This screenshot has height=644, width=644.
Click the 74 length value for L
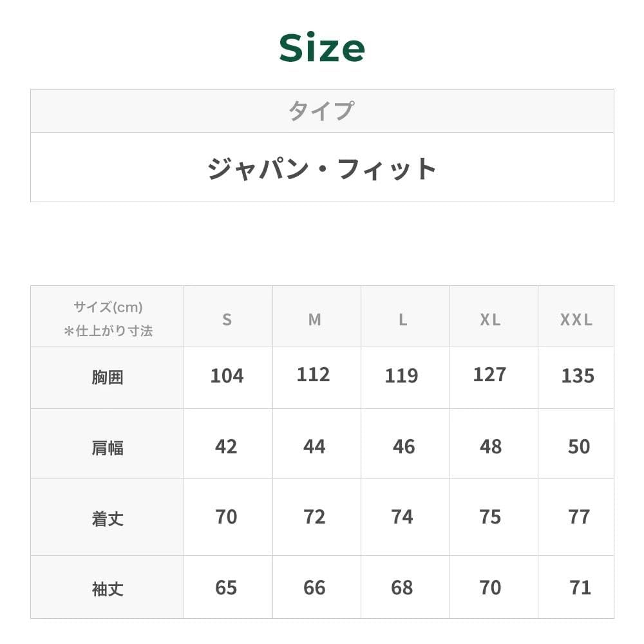402,516
